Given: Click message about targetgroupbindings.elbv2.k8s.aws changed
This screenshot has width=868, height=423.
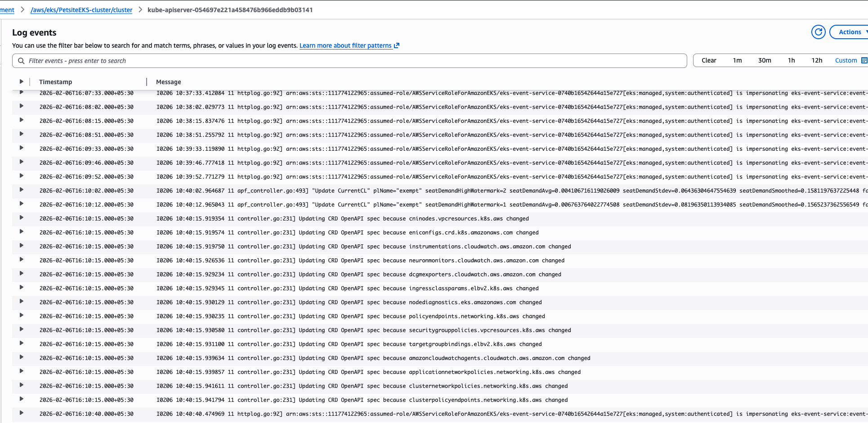Looking at the screenshot, I should pos(349,344).
